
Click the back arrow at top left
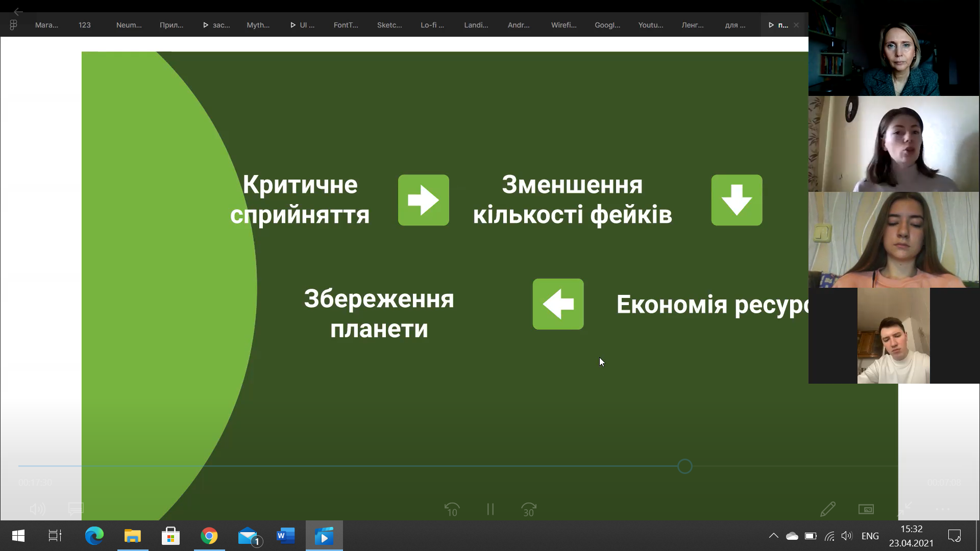(18, 11)
